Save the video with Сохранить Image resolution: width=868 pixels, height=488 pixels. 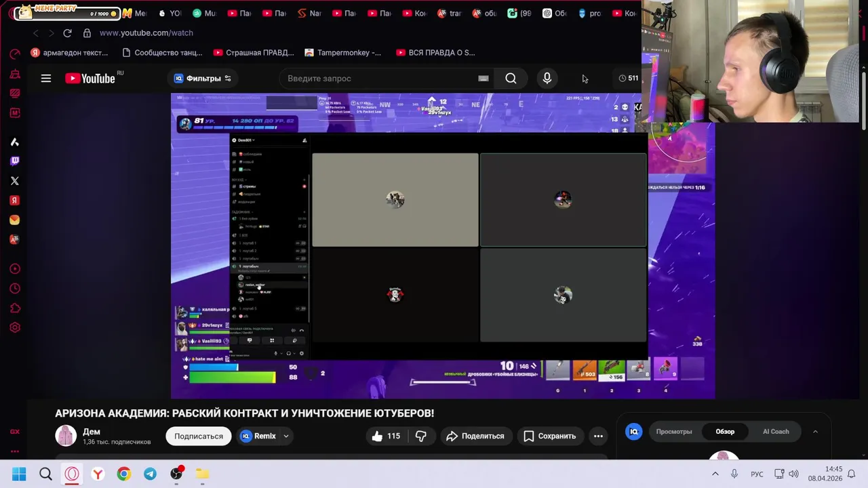[x=550, y=436]
